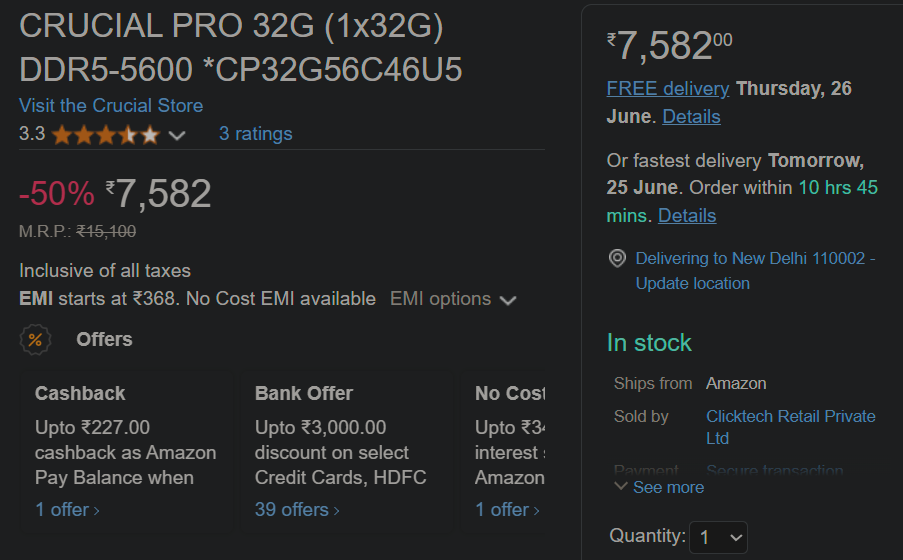903x560 pixels.
Task: Open the Secure transaction link
Action: pyautogui.click(x=775, y=470)
